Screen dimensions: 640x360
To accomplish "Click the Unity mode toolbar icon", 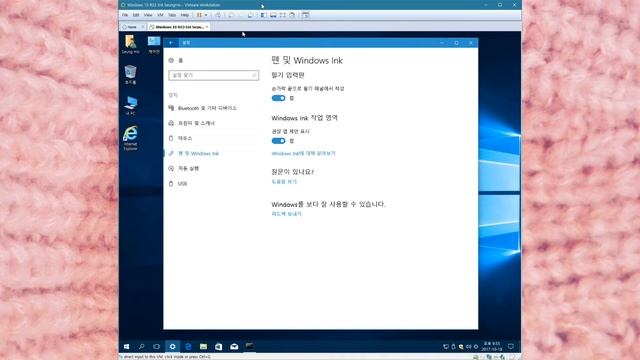I will point(292,15).
